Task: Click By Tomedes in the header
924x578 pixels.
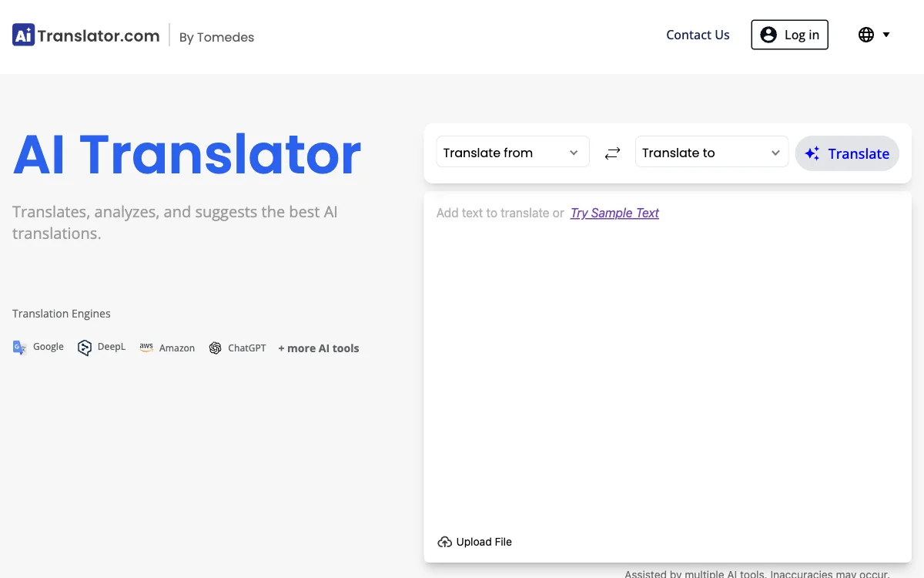Action: click(x=216, y=37)
